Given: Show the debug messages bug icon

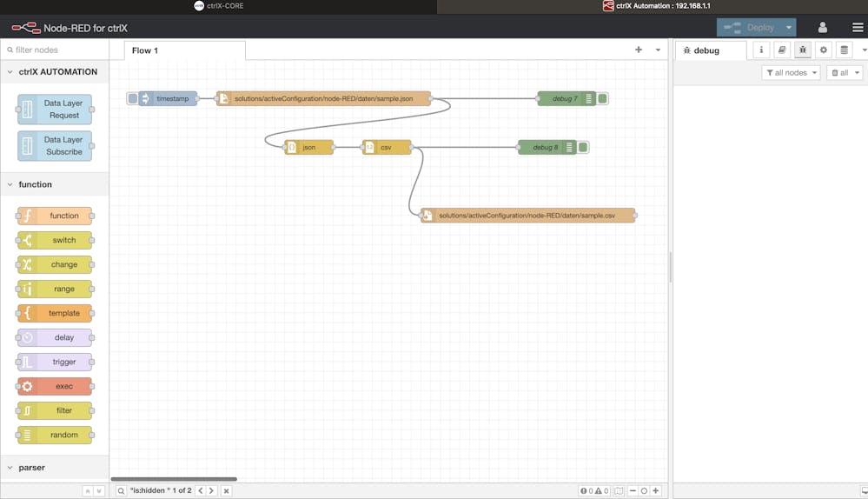Looking at the screenshot, I should [803, 50].
